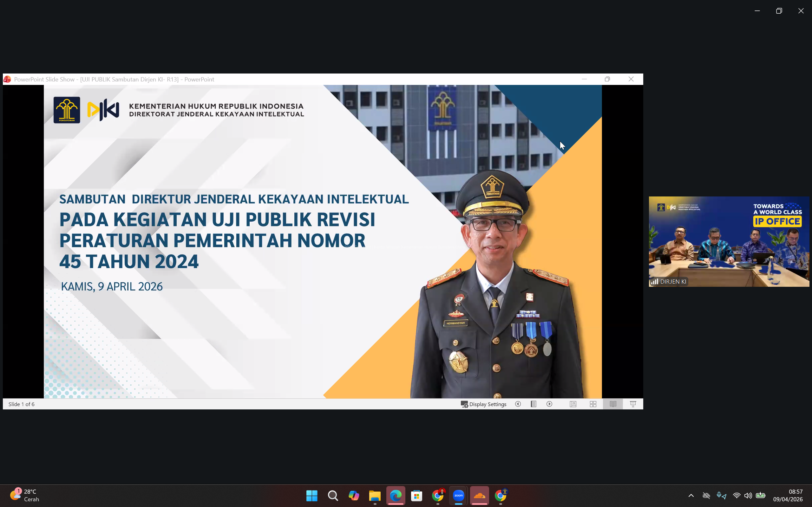
Task: Open the Cloudflare app in taskbar
Action: pyautogui.click(x=480, y=495)
